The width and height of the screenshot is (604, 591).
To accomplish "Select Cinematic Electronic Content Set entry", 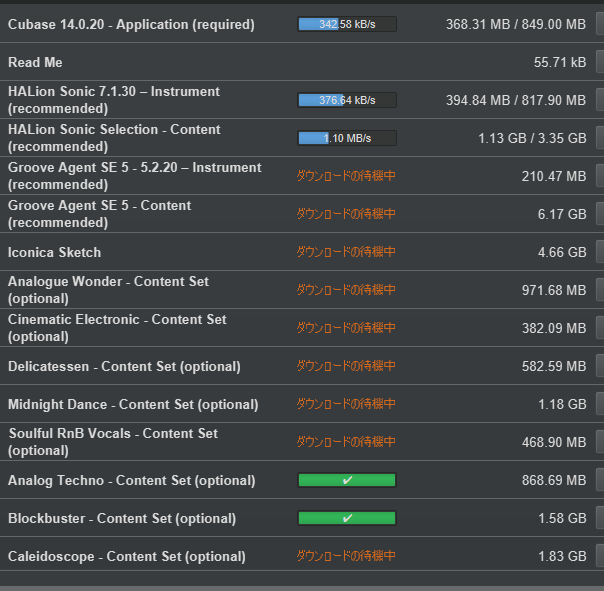I will tap(117, 328).
